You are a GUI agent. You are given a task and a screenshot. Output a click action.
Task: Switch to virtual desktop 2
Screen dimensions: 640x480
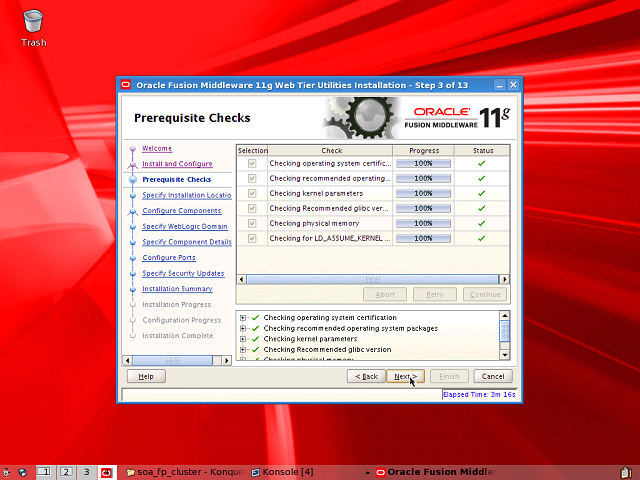[x=67, y=472]
